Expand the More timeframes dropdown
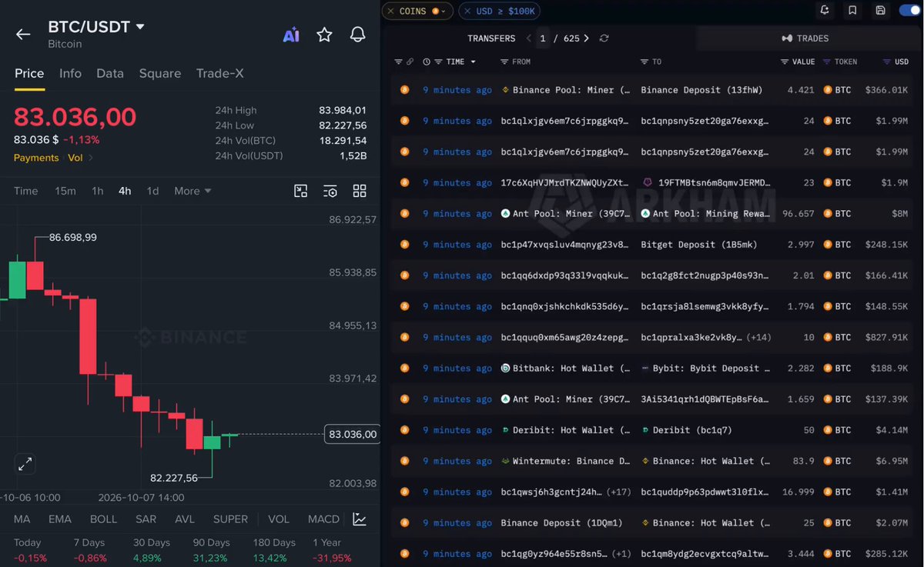924x567 pixels. tap(192, 191)
